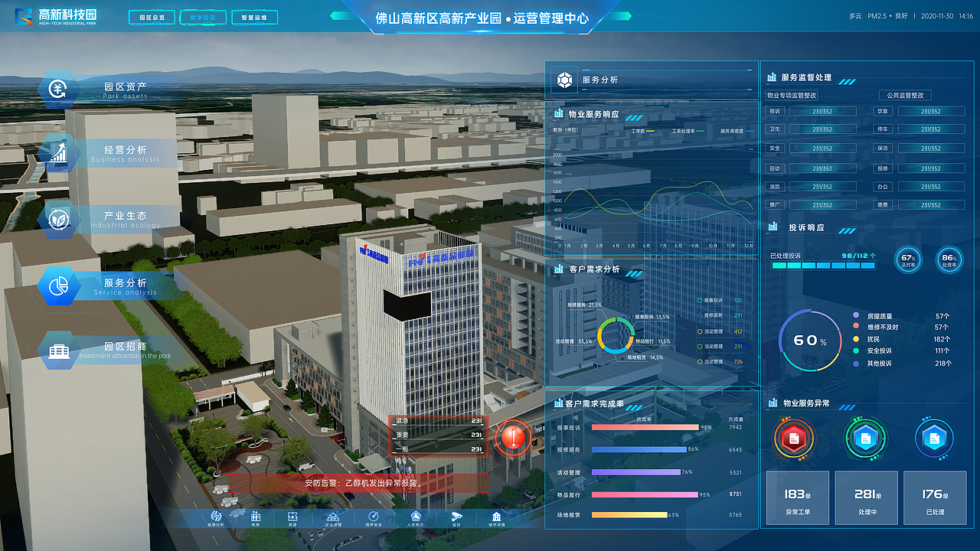Click the 183单 异常工单 card
The width and height of the screenshot is (980, 551).
[797, 497]
